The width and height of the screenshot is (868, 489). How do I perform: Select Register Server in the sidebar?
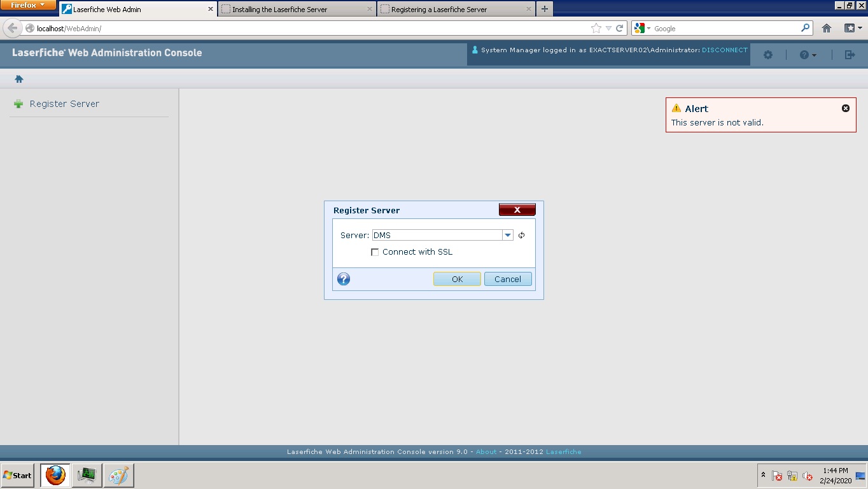click(x=64, y=104)
